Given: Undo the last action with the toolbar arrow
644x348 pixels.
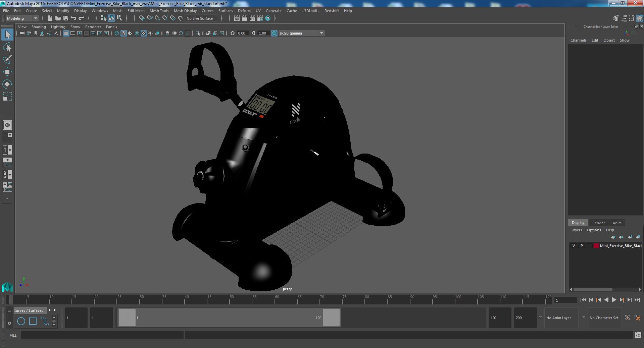Looking at the screenshot, I should point(73,18).
